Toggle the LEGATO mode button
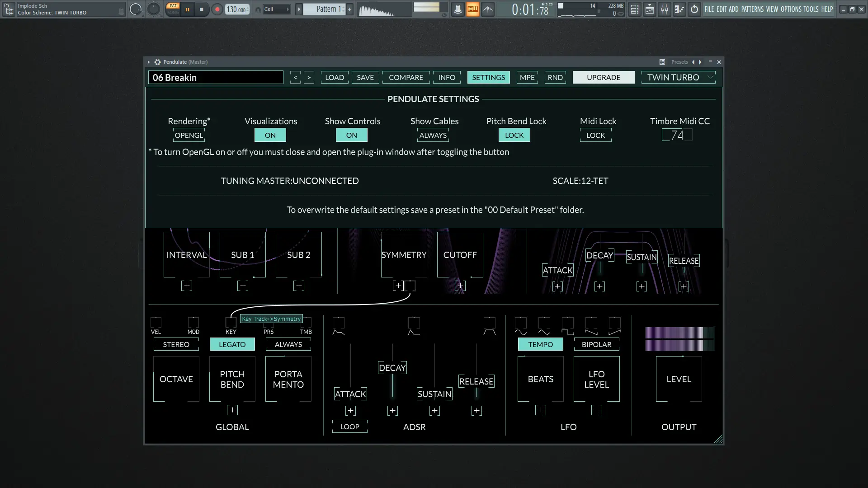 (x=232, y=344)
